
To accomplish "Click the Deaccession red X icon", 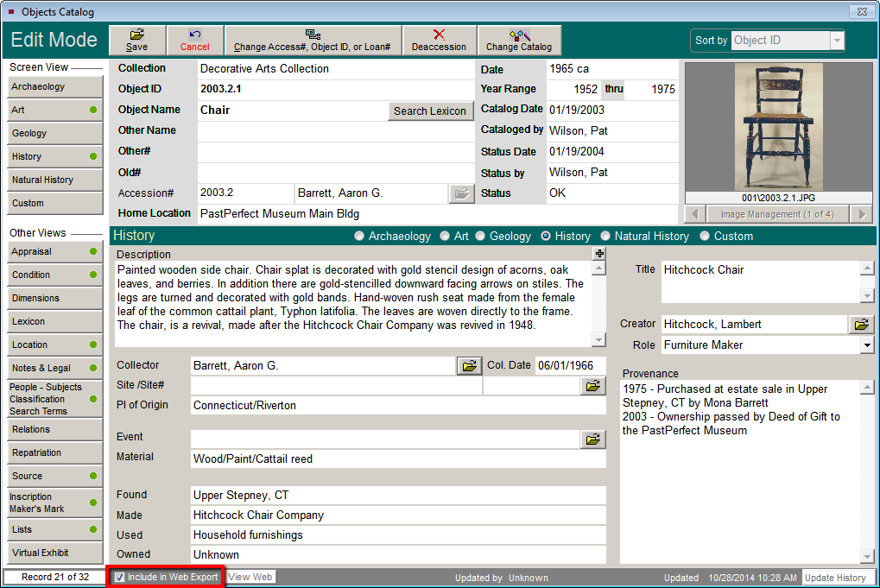I will pyautogui.click(x=439, y=35).
